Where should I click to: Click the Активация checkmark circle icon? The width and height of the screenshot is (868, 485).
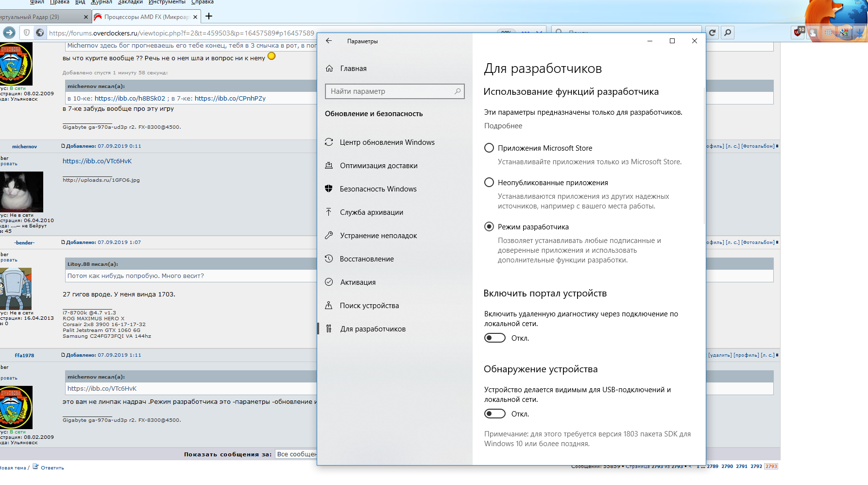[x=329, y=282]
